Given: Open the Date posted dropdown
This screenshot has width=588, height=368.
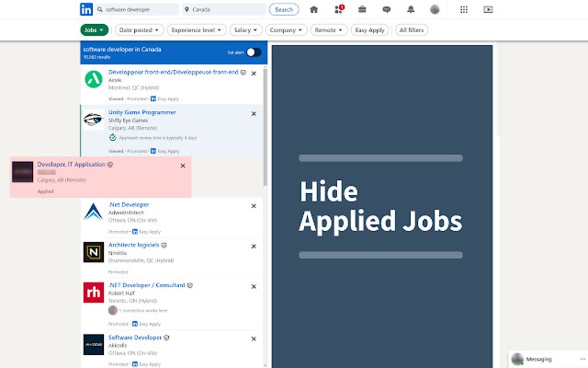Looking at the screenshot, I should pyautogui.click(x=138, y=29).
